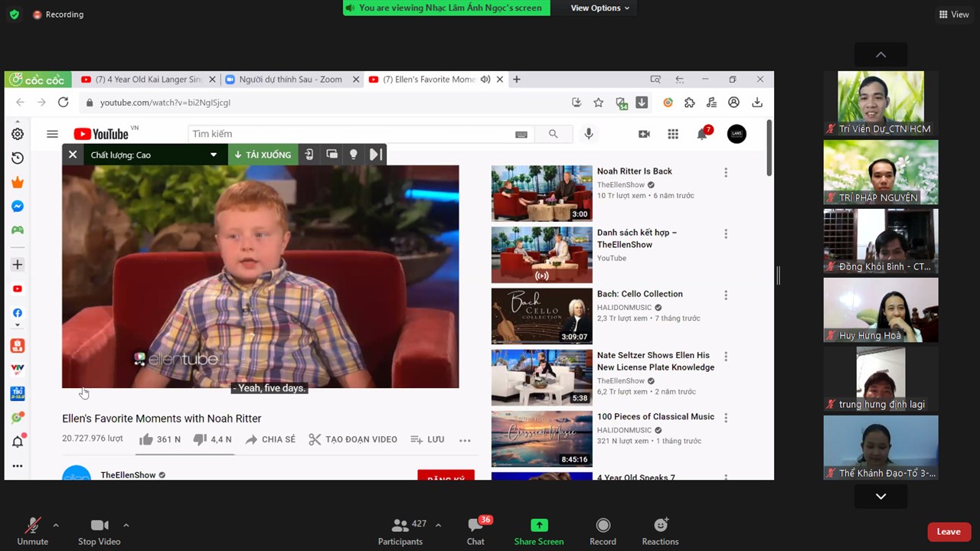Click picture-in-picture icon on download bar
Image resolution: width=980 pixels, height=551 pixels.
click(x=332, y=155)
